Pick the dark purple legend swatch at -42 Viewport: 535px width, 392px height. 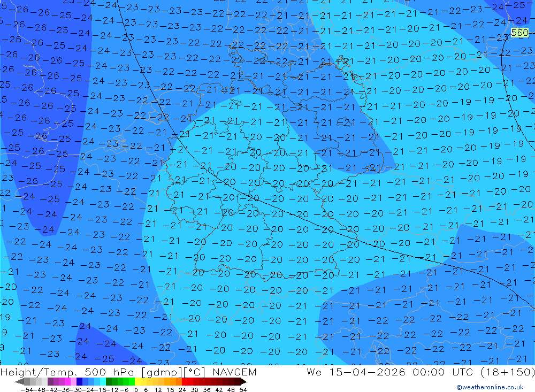click(x=50, y=382)
